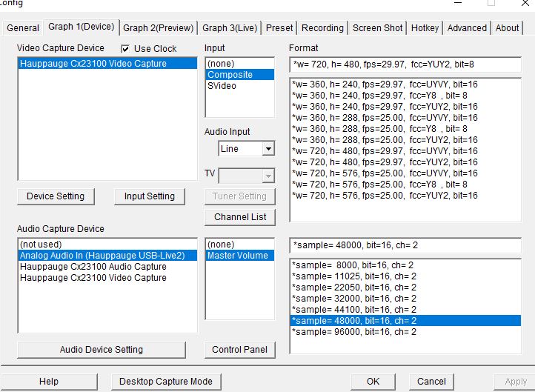Viewport: 535px width, 392px height.
Task: Select sample 22050 audio format
Action: click(405, 288)
